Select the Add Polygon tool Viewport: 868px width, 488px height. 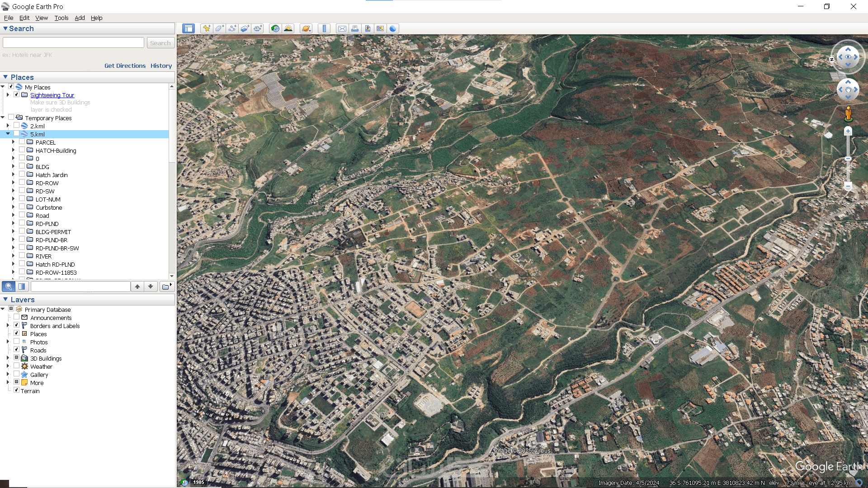(219, 28)
